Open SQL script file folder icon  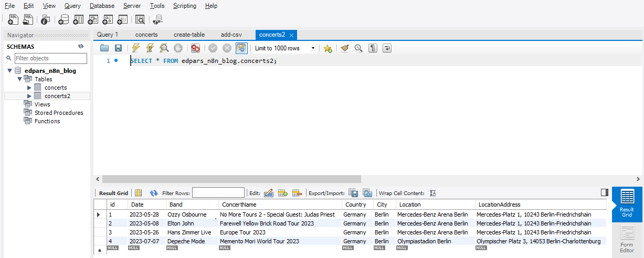(x=104, y=48)
